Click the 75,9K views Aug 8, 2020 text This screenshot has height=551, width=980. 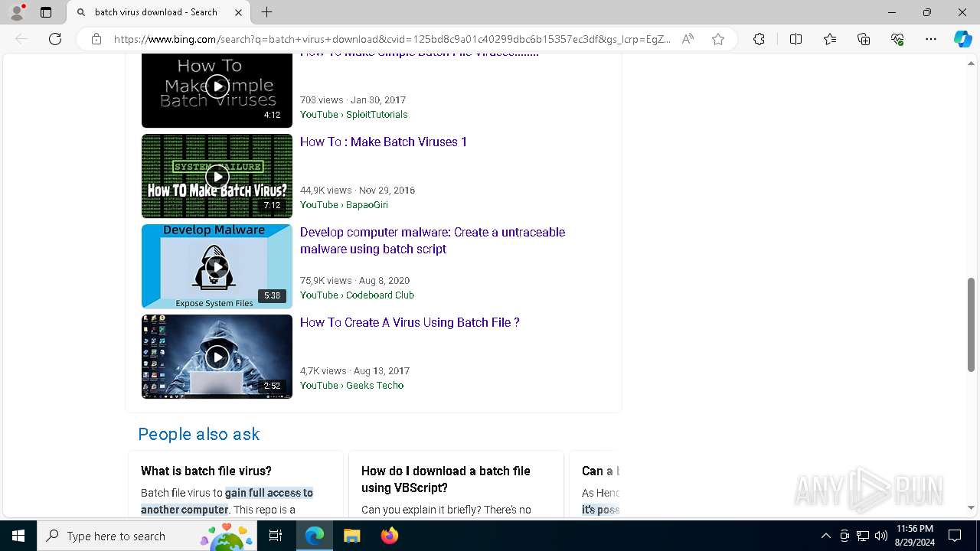click(x=354, y=280)
